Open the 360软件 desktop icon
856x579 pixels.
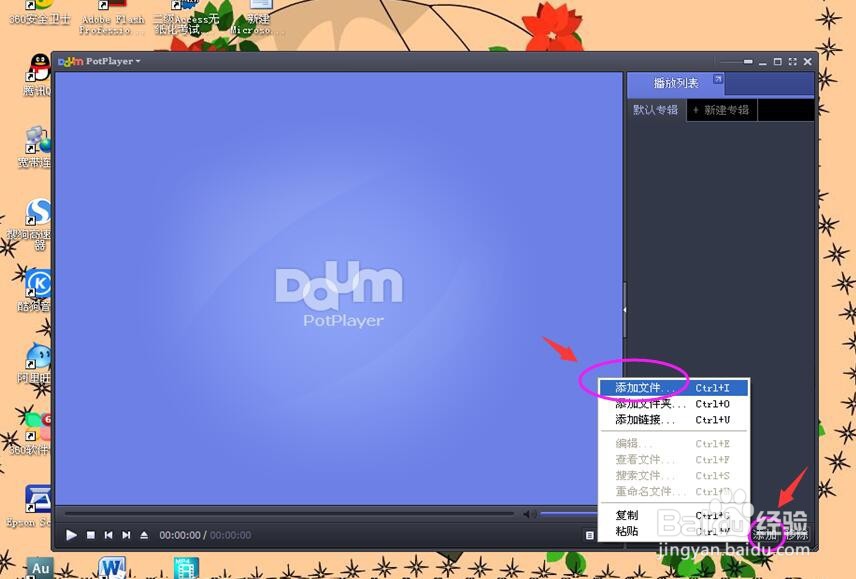(x=31, y=434)
